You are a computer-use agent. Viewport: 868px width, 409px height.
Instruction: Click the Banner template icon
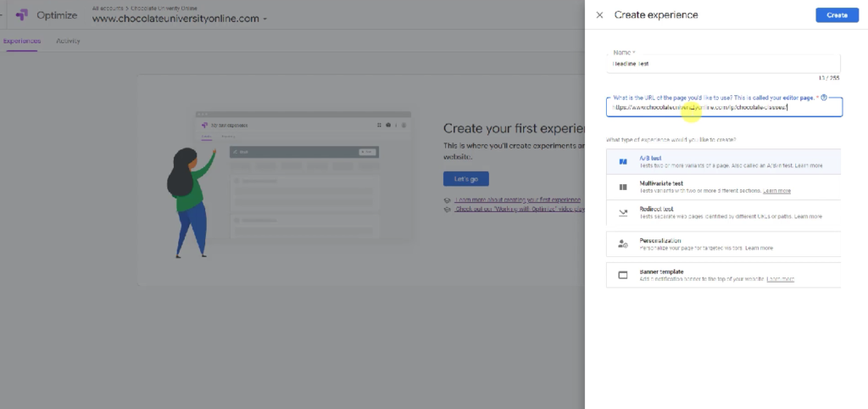click(623, 275)
